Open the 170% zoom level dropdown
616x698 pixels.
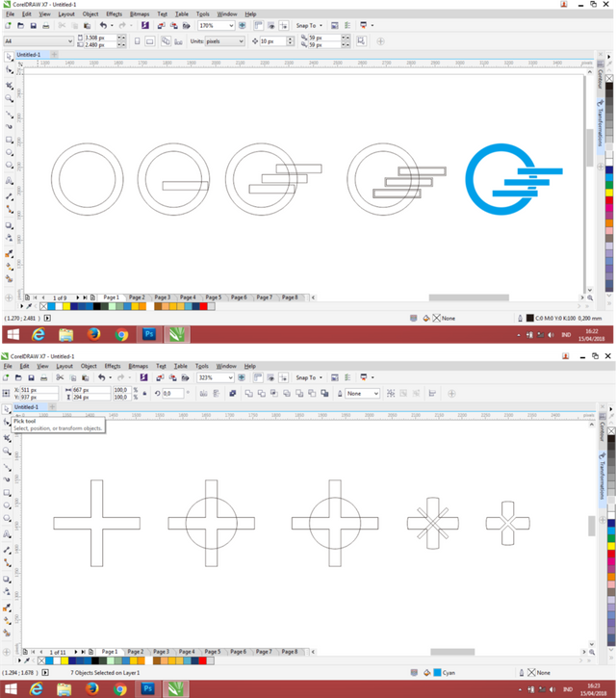click(x=231, y=26)
